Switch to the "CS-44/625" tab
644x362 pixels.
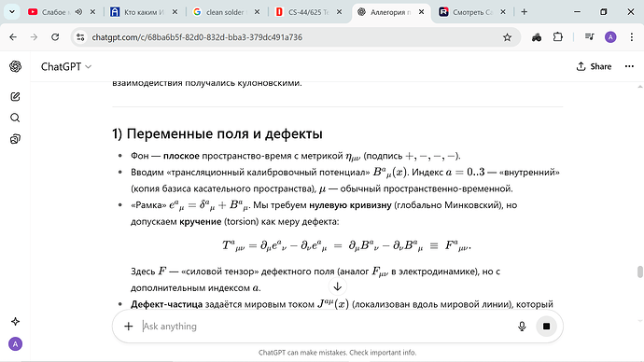click(308, 12)
